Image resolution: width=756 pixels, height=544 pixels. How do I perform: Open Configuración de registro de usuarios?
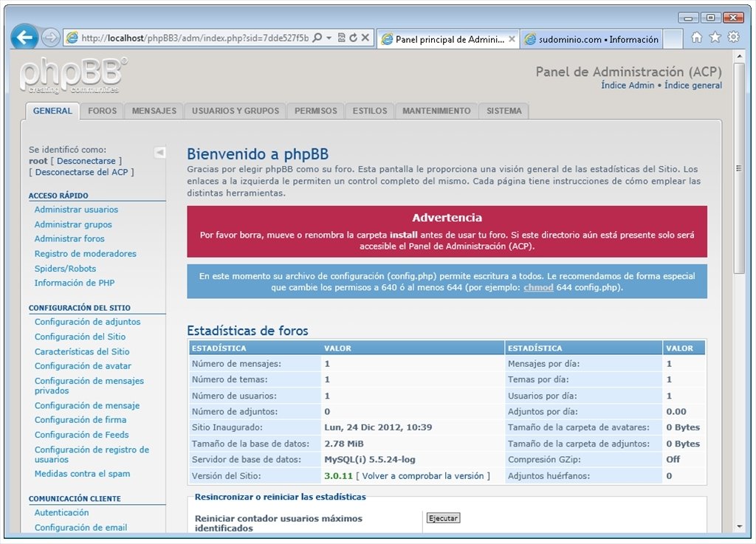point(92,455)
